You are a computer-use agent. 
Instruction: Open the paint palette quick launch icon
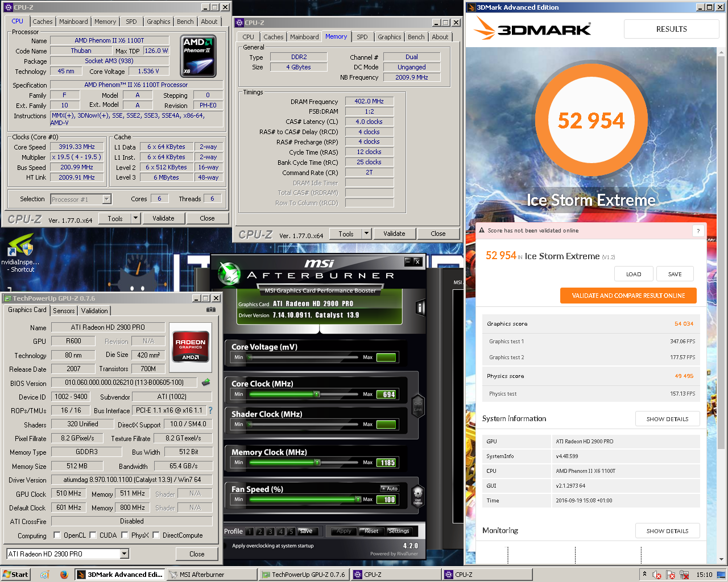(x=44, y=575)
